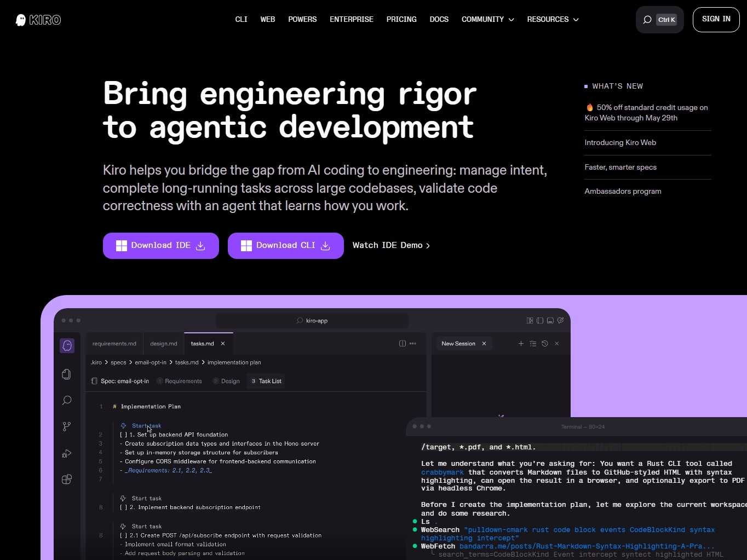This screenshot has width=747, height=560.
Task: Click the SIGN IN button
Action: point(716,20)
